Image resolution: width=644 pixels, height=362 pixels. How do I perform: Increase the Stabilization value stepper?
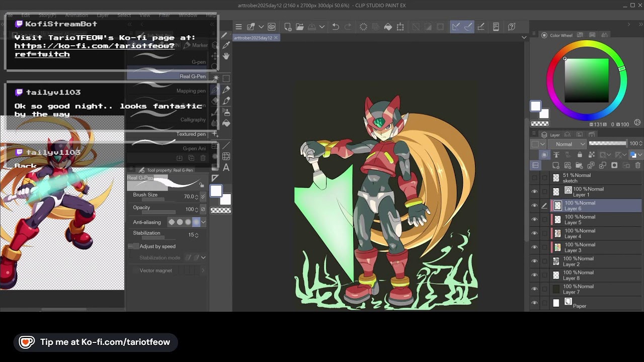[x=197, y=233]
